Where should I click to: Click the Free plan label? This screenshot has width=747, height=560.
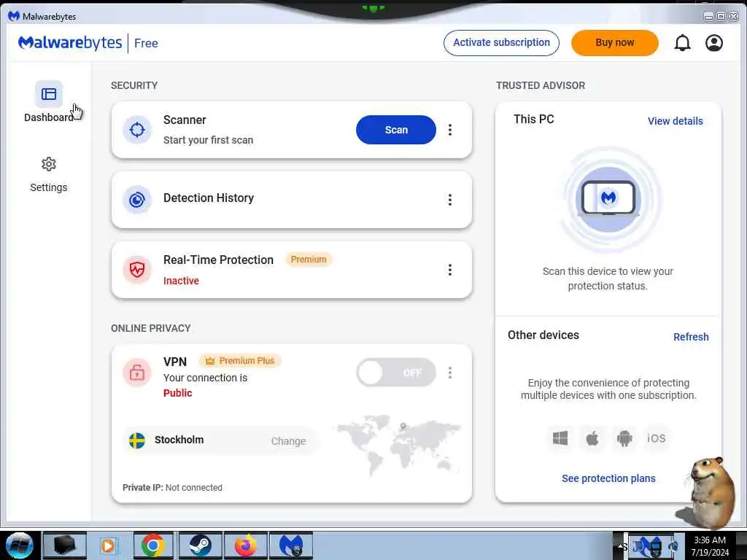click(x=146, y=43)
